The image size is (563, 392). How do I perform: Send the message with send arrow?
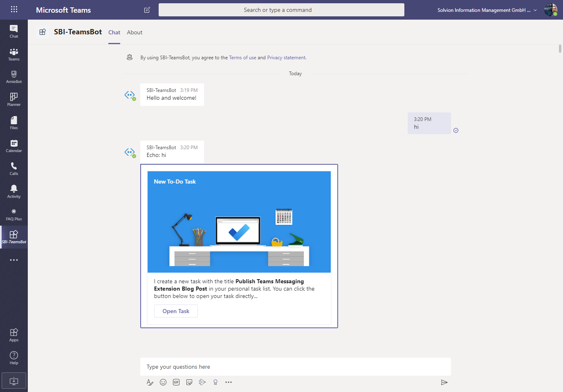click(444, 382)
